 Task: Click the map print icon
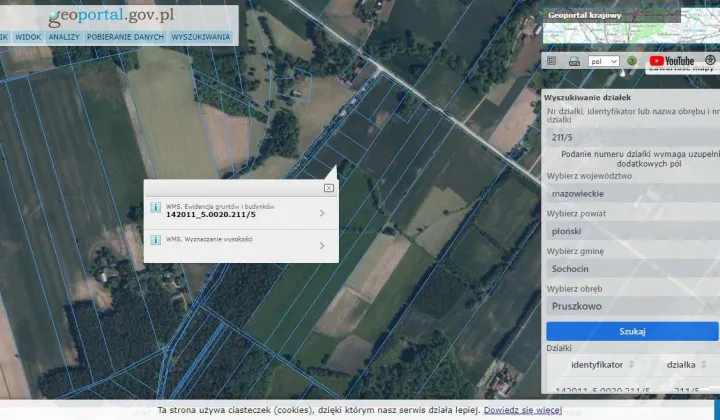pyautogui.click(x=574, y=61)
